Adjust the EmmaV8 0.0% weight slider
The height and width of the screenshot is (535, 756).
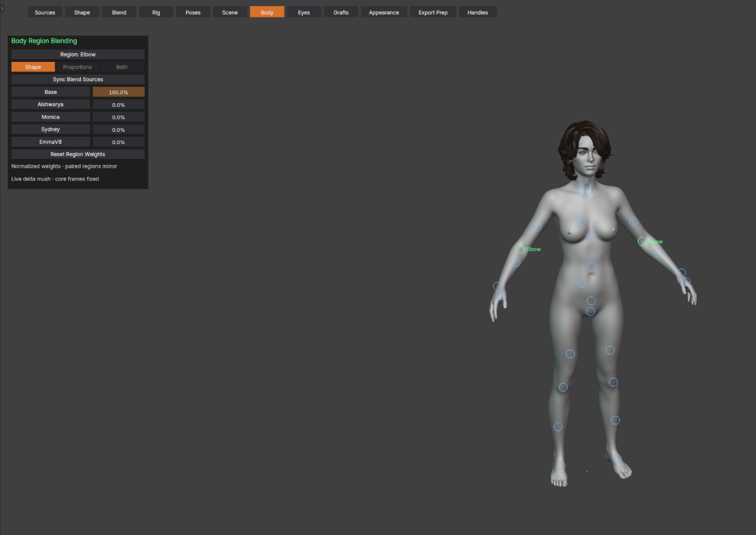(118, 142)
